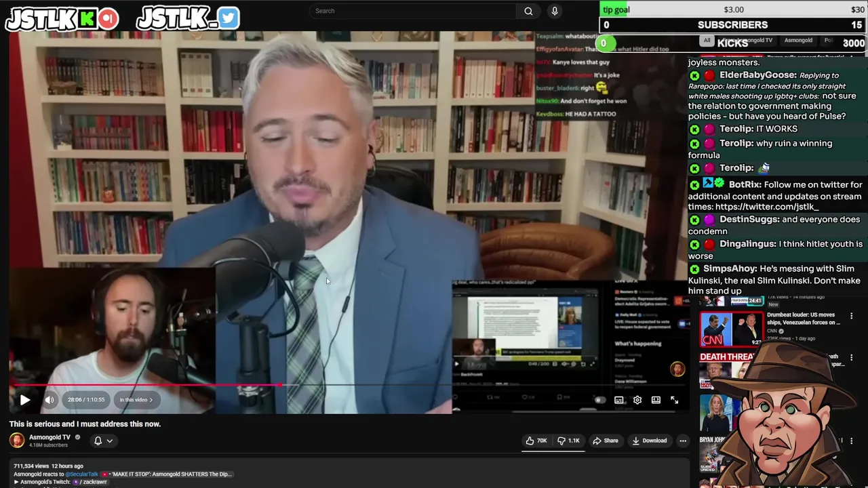Select the 'Asmongold' filter chip
Screen dimensions: 868x488
coord(798,41)
